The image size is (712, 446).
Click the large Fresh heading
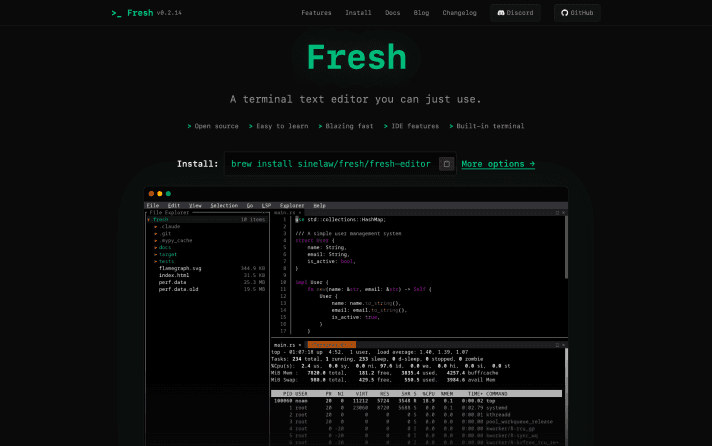pyautogui.click(x=356, y=57)
